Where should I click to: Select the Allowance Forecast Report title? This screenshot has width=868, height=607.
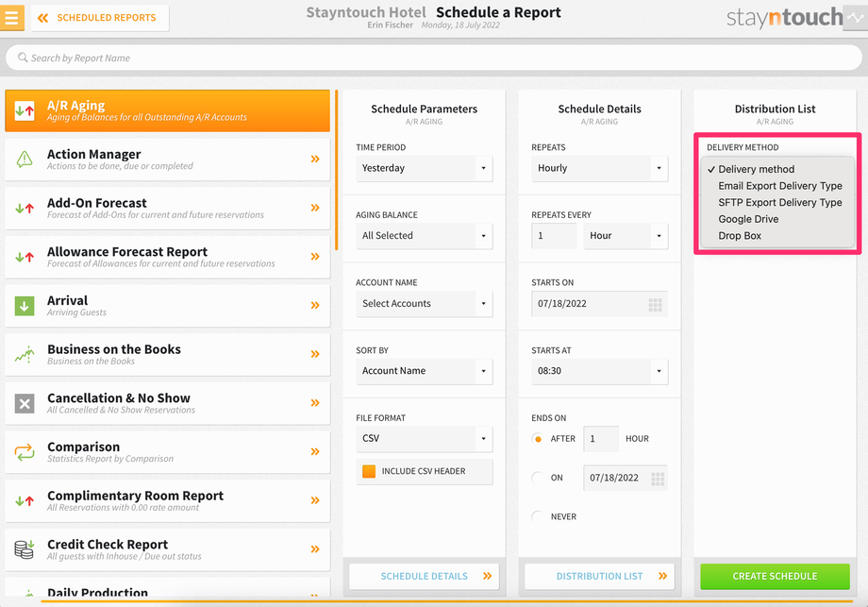127,252
